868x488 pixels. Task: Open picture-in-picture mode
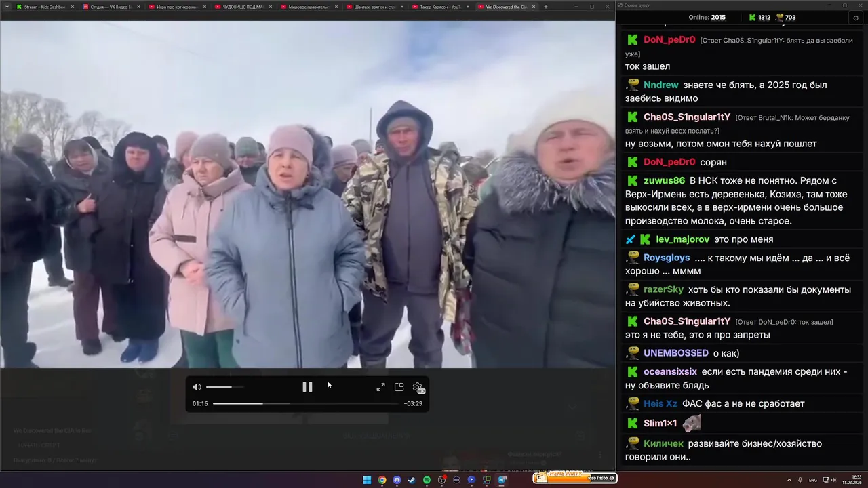[x=399, y=387]
